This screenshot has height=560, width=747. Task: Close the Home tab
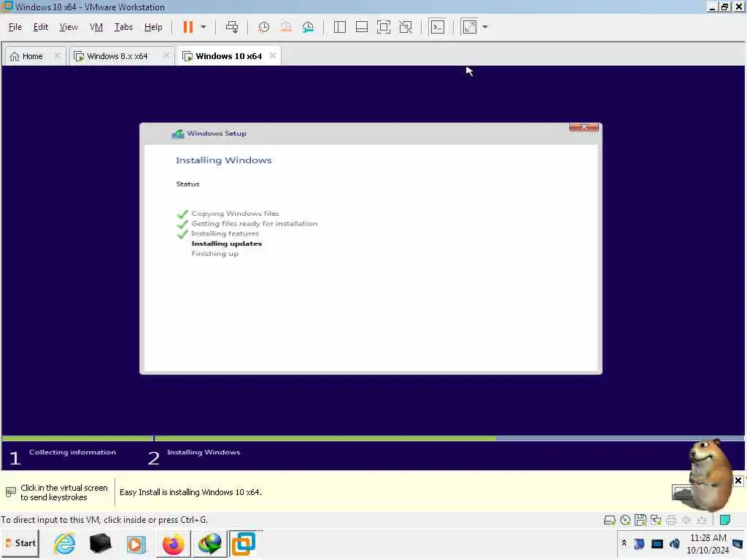click(x=57, y=55)
